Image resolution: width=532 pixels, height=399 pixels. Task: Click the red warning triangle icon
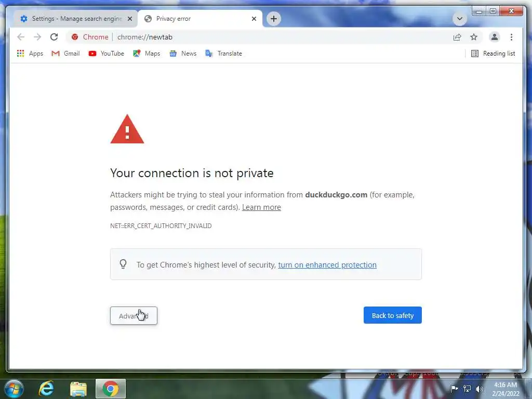click(127, 129)
